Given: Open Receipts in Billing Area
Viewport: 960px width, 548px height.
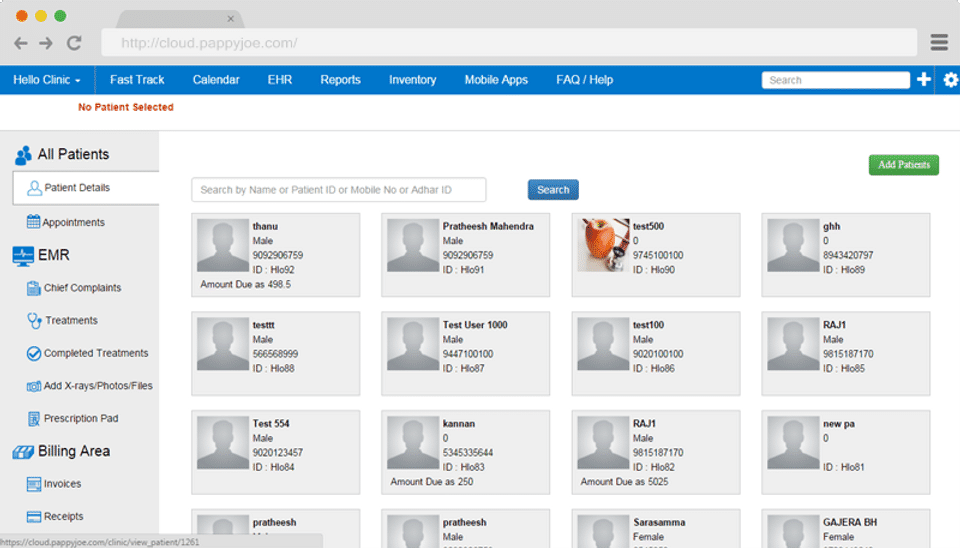Looking at the screenshot, I should click(64, 516).
